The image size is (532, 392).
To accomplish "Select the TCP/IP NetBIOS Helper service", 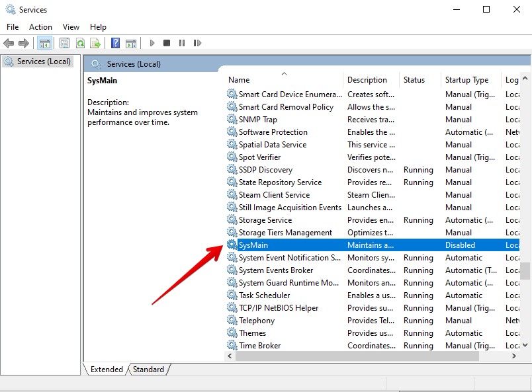I will point(279,307).
